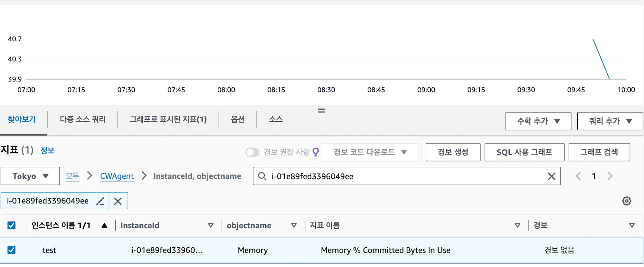644x267 pixels.
Task: Open the 수학 추가 dropdown
Action: click(538, 121)
